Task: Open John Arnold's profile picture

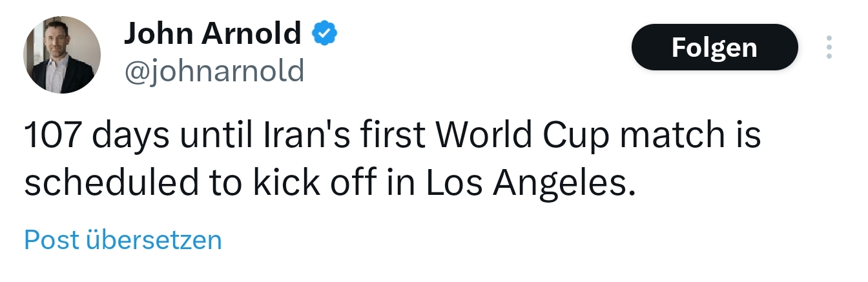Action: [62, 55]
